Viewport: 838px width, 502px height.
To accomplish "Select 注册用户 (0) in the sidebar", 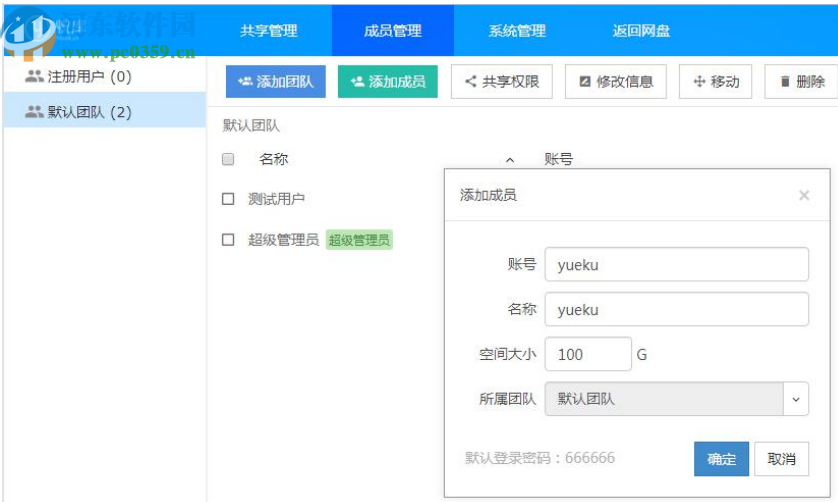I will click(x=104, y=76).
